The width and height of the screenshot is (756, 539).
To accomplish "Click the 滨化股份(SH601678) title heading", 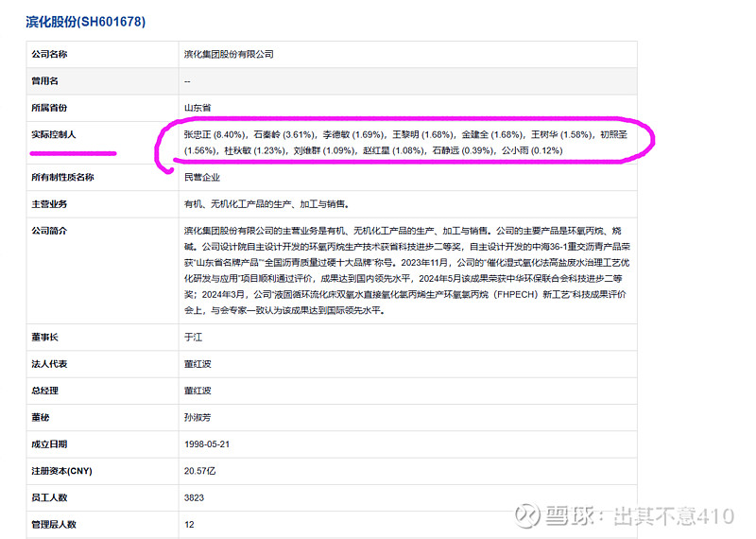I will pyautogui.click(x=85, y=22).
